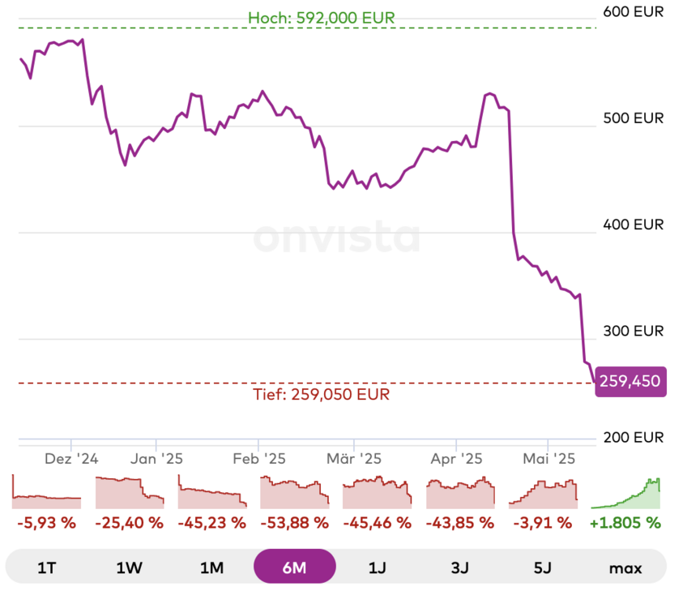
Task: Click the green max sparkline thumbnail
Action: click(625, 492)
